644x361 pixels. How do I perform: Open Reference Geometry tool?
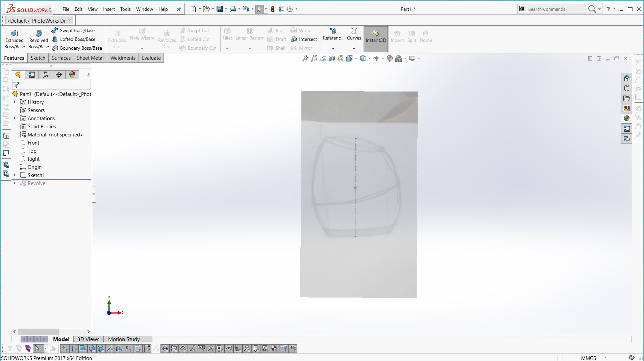pos(333,34)
